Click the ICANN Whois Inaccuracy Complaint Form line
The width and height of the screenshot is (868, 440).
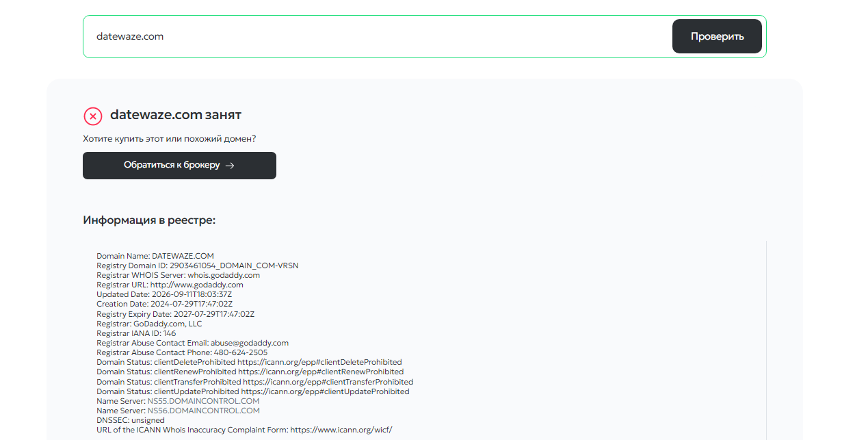point(244,430)
